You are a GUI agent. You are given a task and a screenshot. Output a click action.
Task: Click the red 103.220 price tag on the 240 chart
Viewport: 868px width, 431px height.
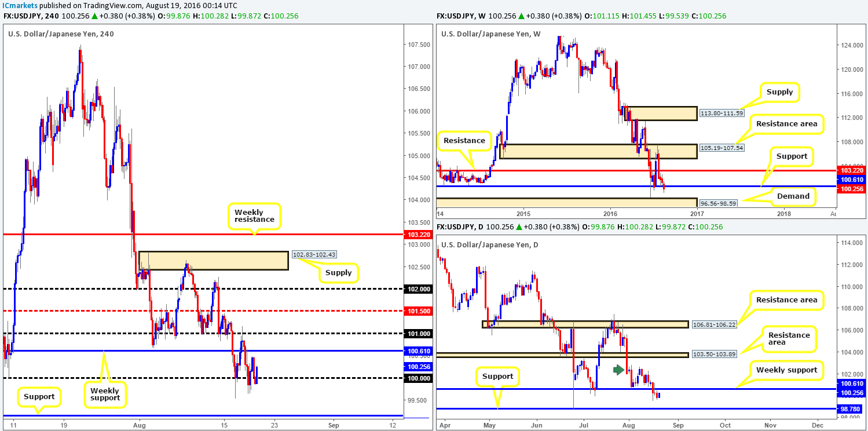(x=417, y=235)
